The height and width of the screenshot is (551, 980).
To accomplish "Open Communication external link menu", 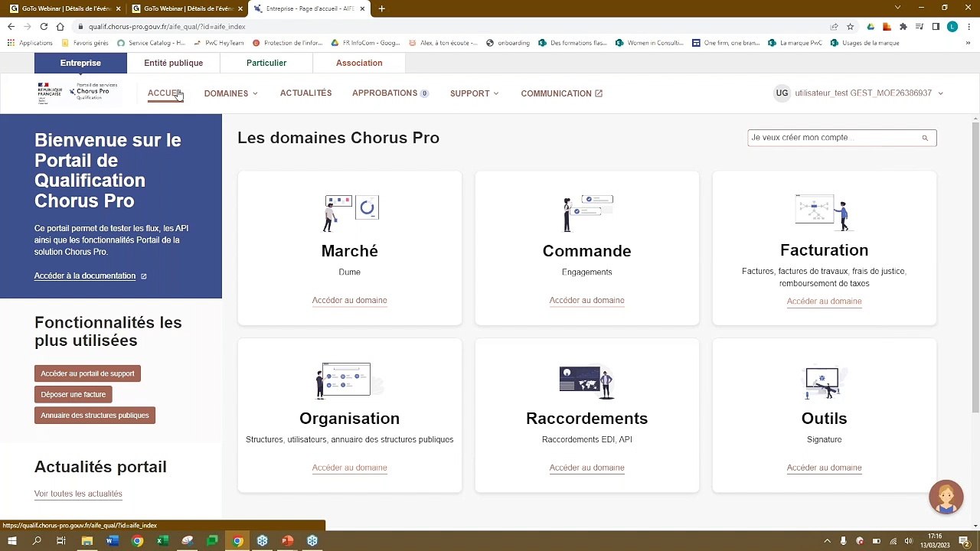I will 561,93.
